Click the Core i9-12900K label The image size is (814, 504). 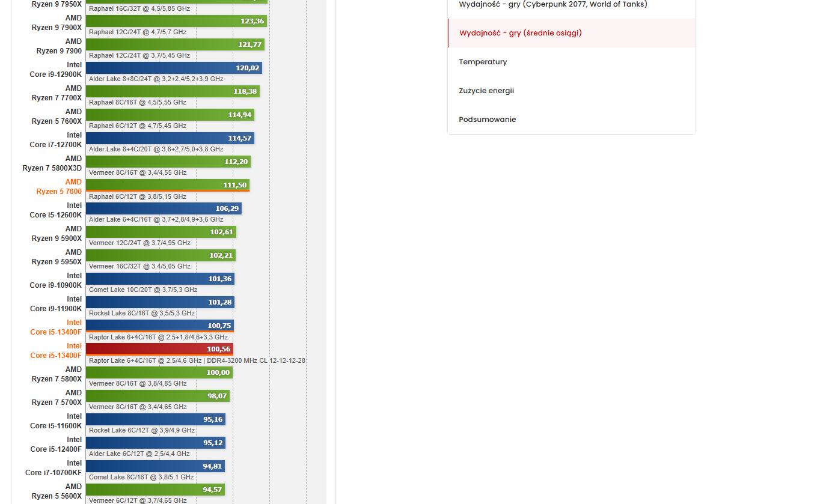56,70
